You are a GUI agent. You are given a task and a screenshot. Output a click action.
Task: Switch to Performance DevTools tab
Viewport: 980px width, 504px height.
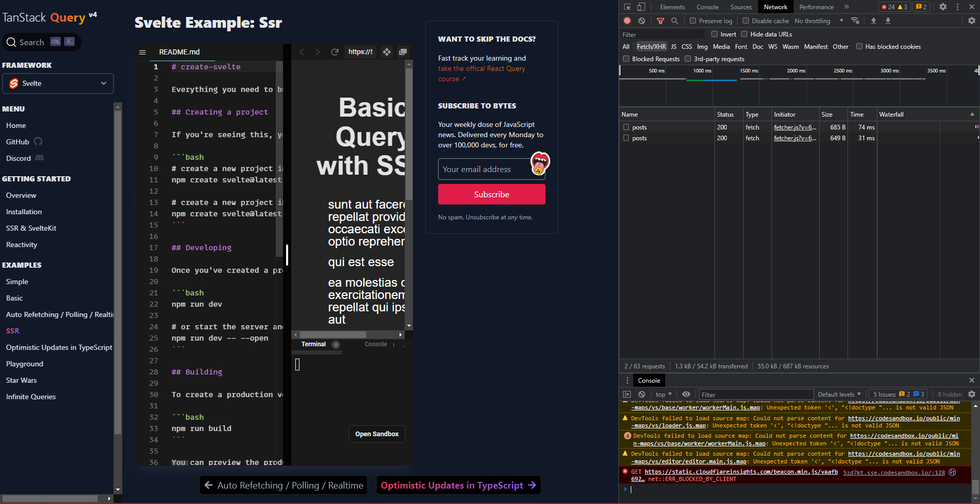816,7
